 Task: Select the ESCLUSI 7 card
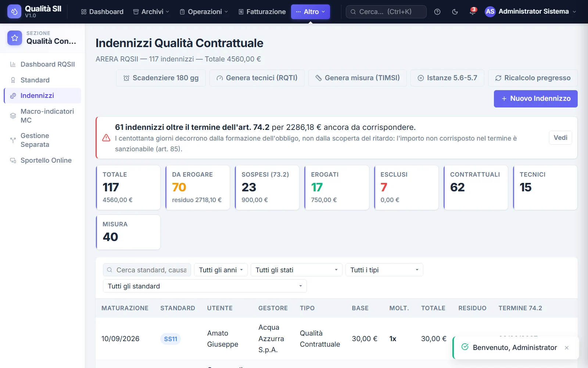[x=406, y=188]
